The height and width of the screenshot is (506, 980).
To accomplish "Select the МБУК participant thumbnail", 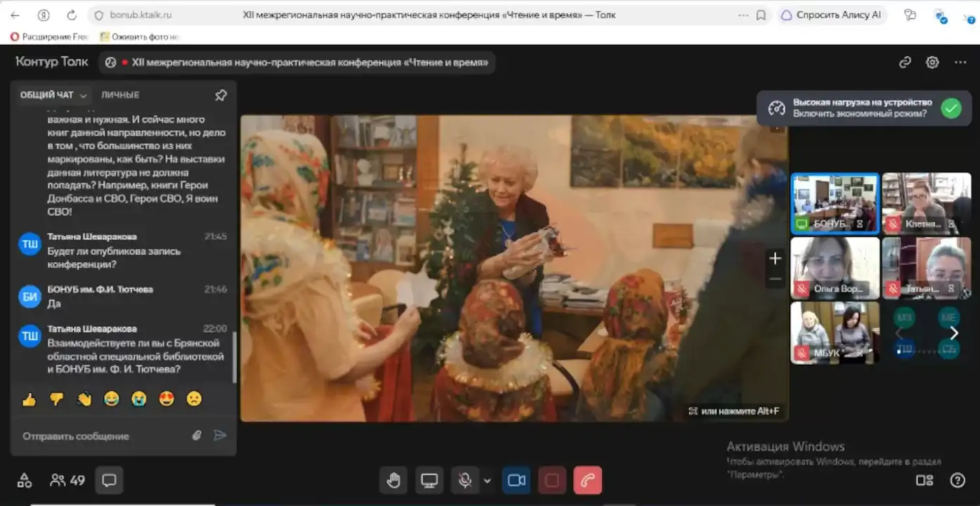I will click(x=835, y=332).
